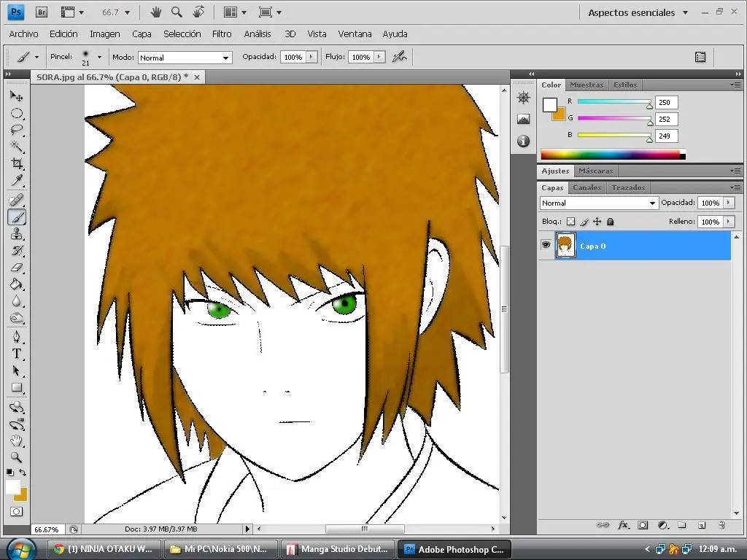The image size is (747, 560).
Task: Toggle lock transparent pixels
Action: (x=570, y=222)
